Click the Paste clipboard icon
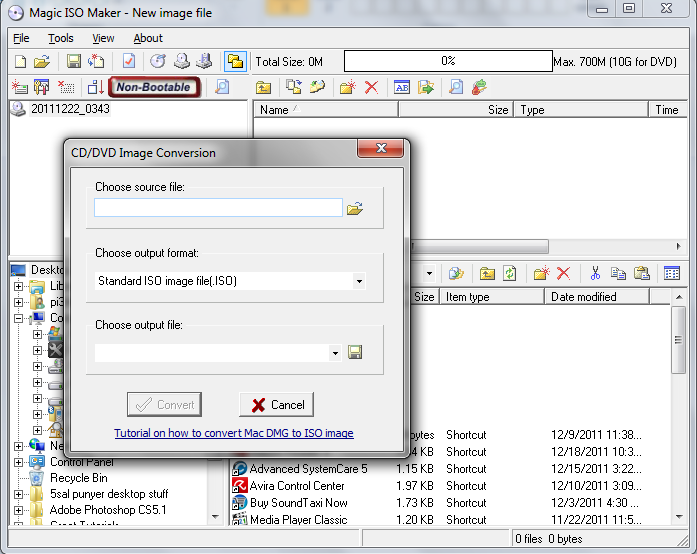Viewport: 697px width, 554px height. [x=641, y=273]
